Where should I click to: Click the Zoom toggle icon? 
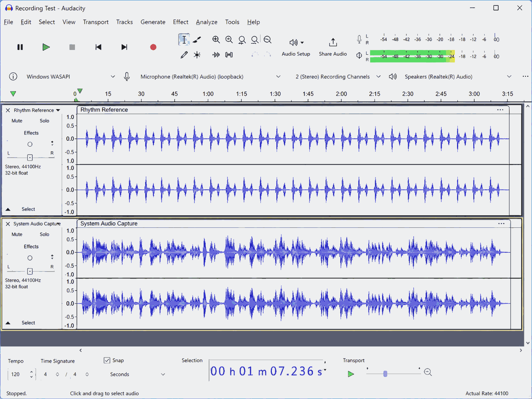point(267,40)
